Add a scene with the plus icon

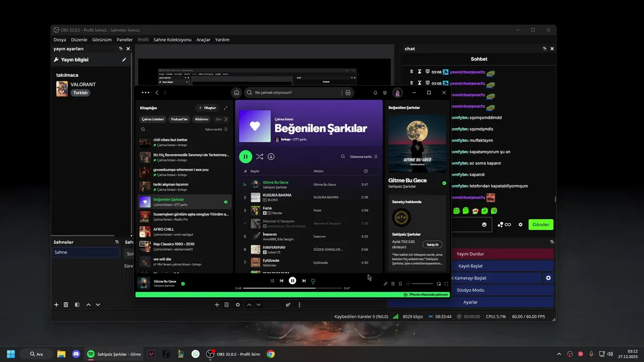[56, 305]
